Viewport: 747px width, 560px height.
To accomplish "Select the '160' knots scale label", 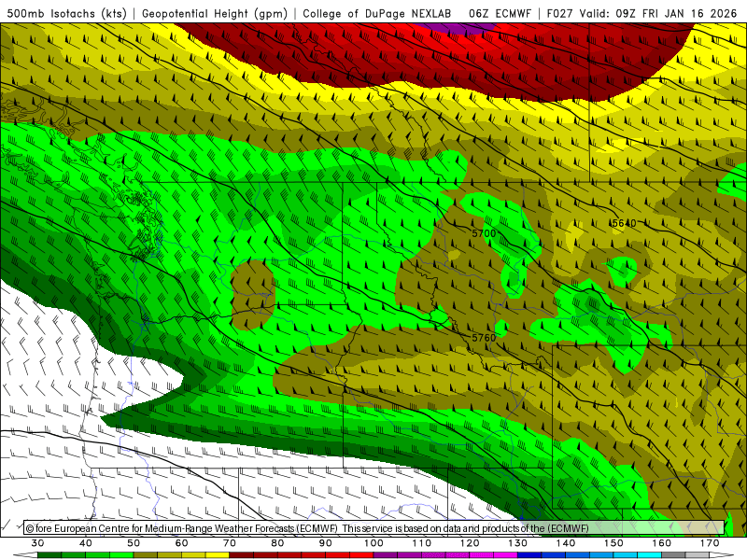I will [662, 543].
